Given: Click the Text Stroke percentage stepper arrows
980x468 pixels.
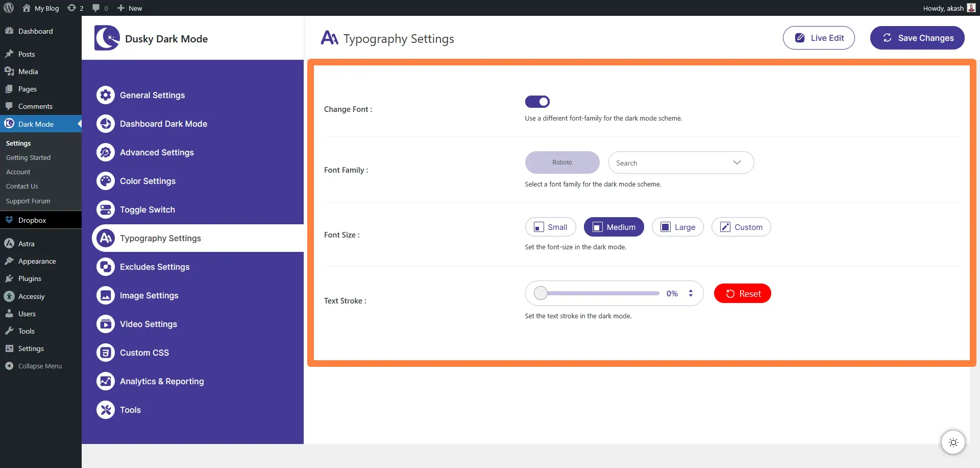Looking at the screenshot, I should (x=691, y=293).
